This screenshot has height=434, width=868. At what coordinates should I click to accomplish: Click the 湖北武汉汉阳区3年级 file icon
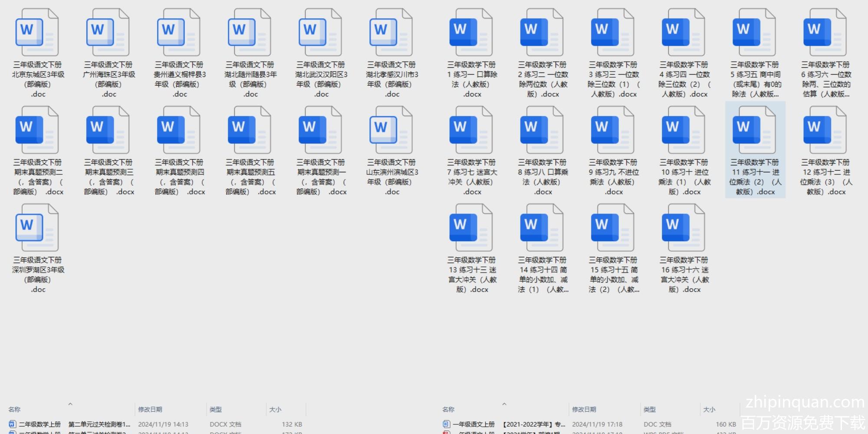click(x=320, y=33)
